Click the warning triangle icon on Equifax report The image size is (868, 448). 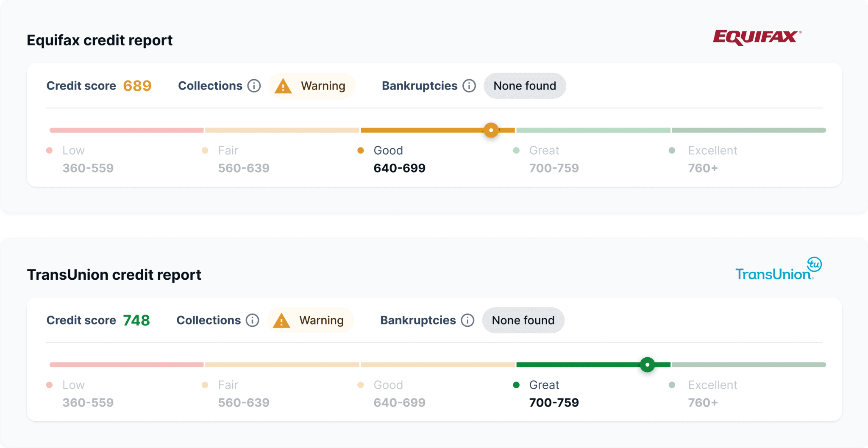pyautogui.click(x=282, y=86)
